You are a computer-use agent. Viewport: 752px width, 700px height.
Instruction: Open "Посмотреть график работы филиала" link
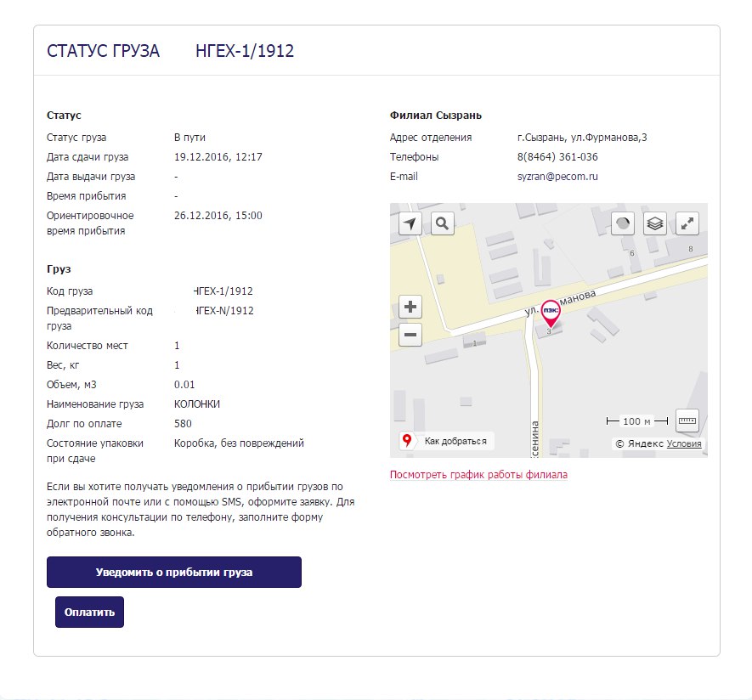point(478,475)
